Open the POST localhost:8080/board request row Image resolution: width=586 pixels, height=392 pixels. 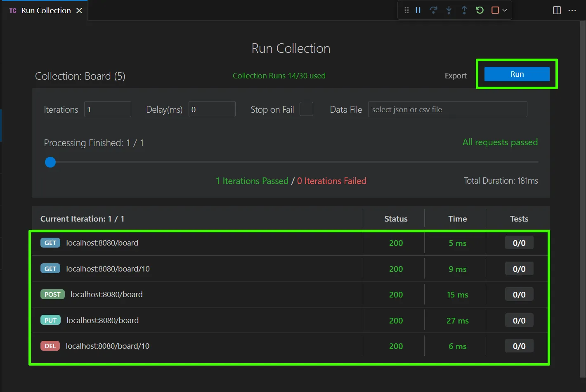click(106, 295)
